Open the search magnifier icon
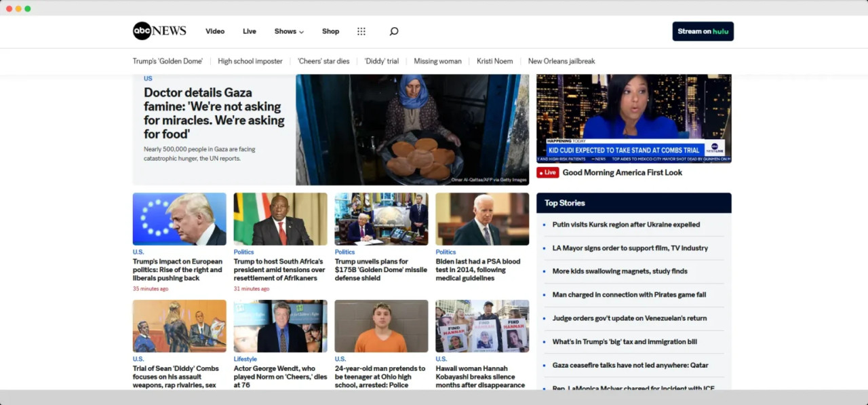Image resolution: width=868 pixels, height=405 pixels. 394,31
